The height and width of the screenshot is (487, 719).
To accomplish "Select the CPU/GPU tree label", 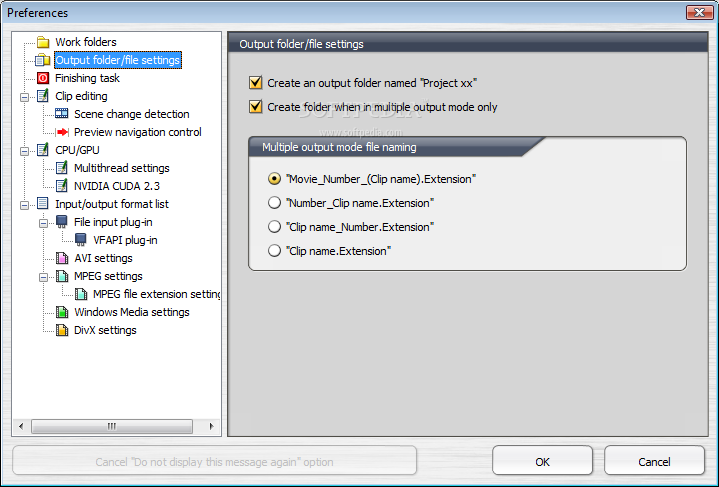I will click(x=77, y=150).
